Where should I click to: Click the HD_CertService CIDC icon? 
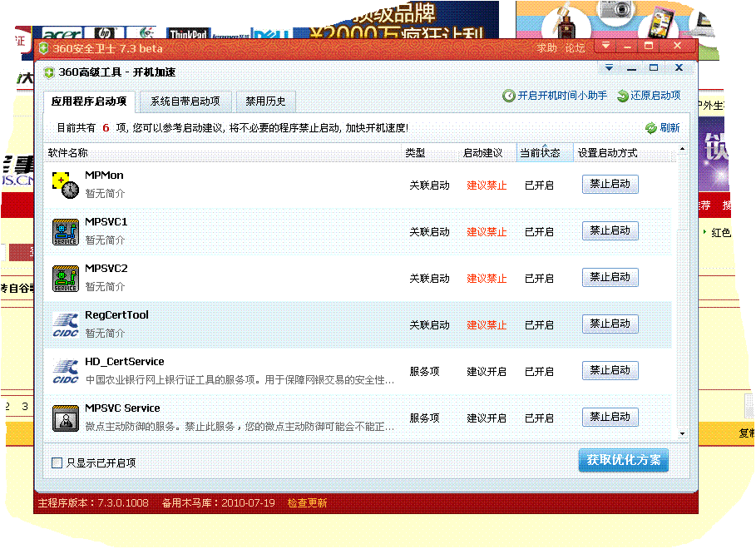pos(66,372)
